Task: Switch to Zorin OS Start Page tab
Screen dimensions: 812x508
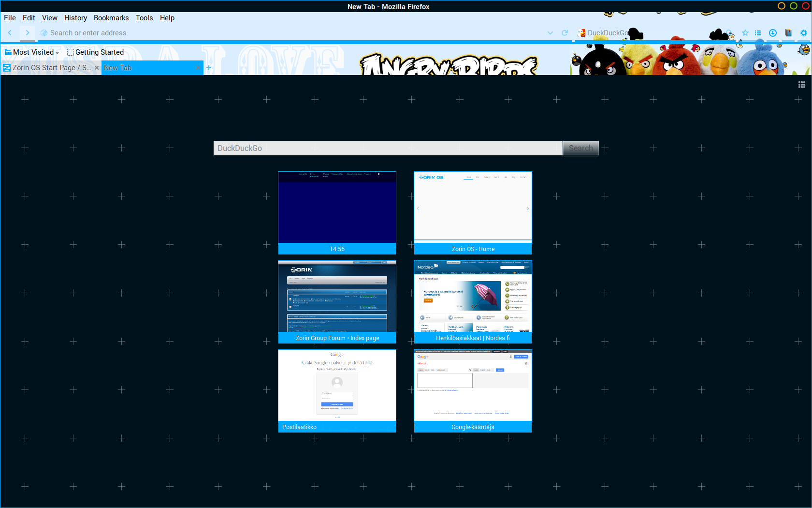Action: (x=48, y=68)
